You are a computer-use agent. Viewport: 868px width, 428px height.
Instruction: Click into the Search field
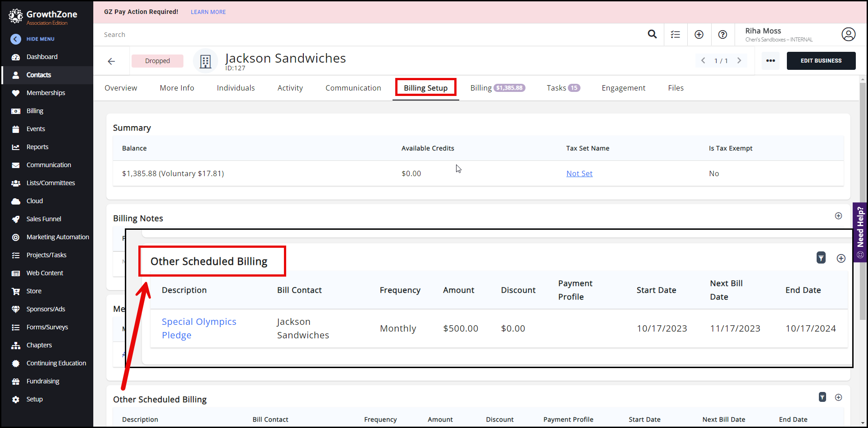pyautogui.click(x=361, y=35)
